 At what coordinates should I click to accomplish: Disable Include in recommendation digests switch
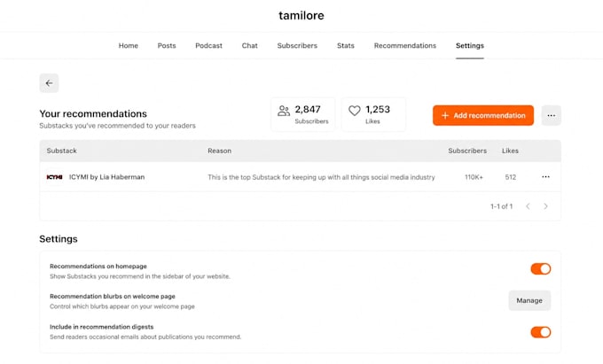(x=540, y=332)
